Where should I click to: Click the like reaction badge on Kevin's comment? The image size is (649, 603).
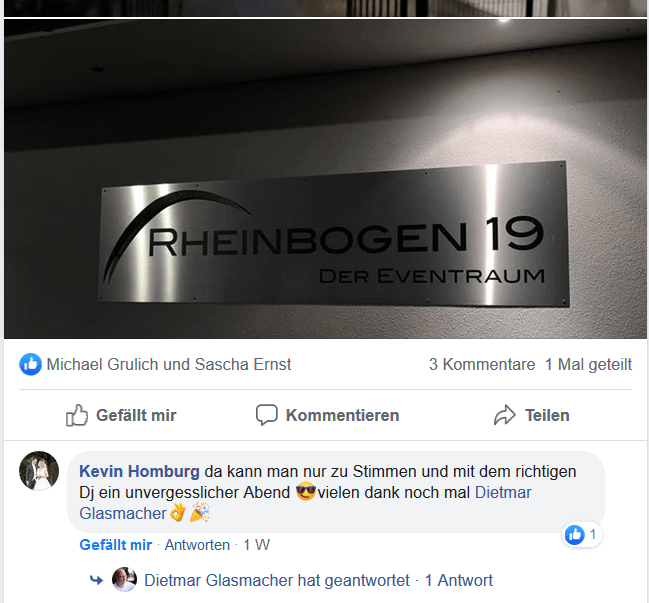pyautogui.click(x=582, y=535)
